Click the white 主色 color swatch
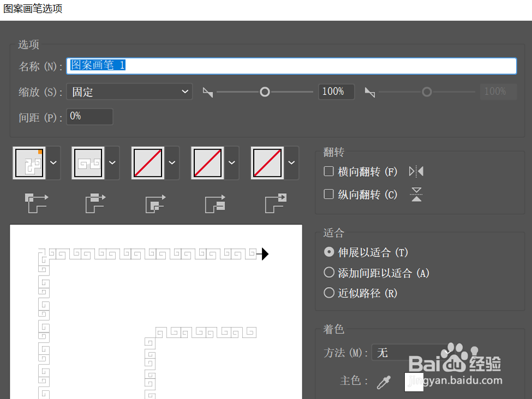 pyautogui.click(x=414, y=382)
